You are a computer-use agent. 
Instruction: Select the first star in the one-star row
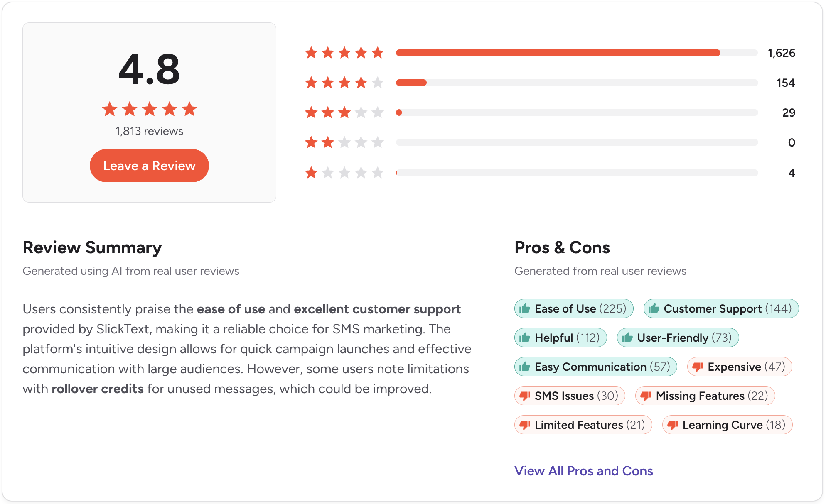click(311, 172)
